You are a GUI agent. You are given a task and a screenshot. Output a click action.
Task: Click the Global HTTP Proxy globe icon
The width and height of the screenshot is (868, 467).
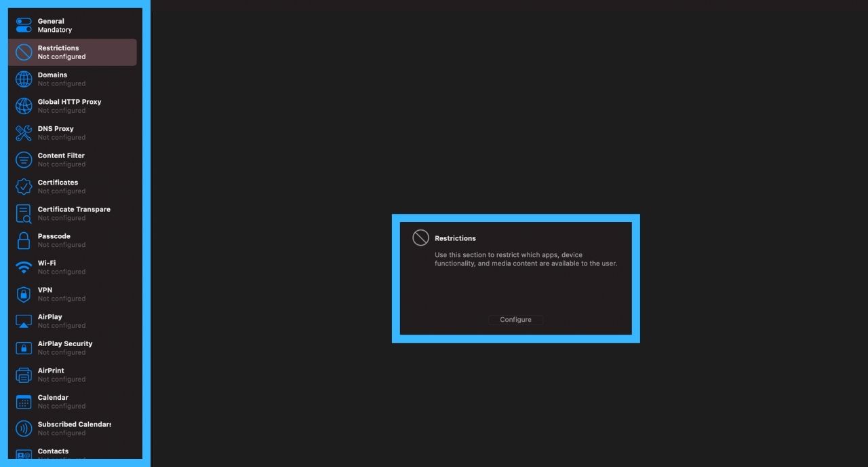tap(24, 106)
